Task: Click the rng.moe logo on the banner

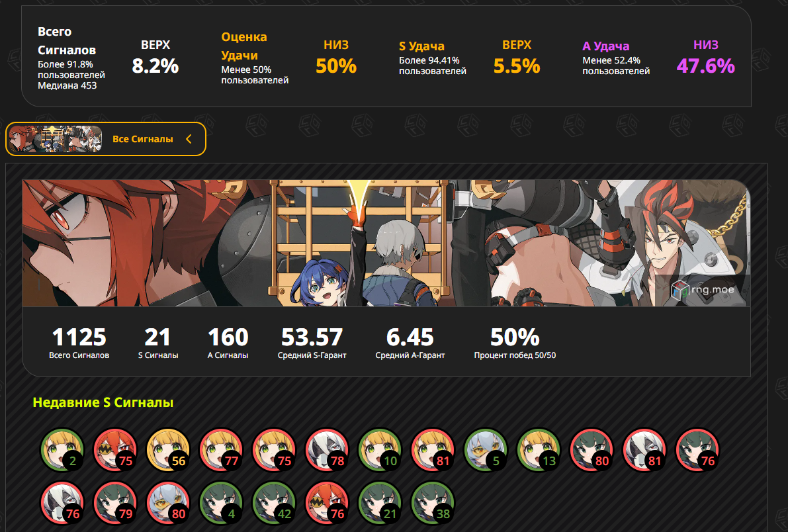Action: (703, 290)
